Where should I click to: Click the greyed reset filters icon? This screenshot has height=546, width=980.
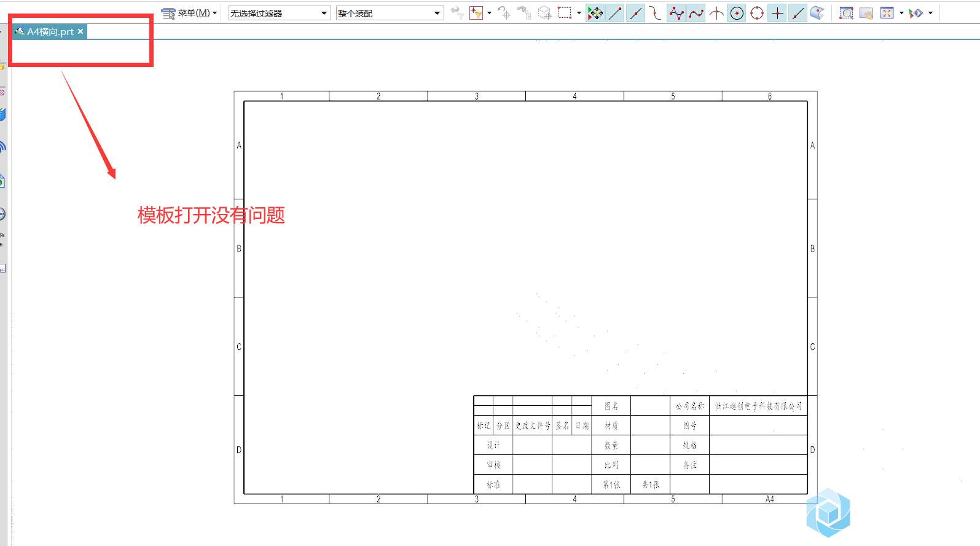coord(457,13)
